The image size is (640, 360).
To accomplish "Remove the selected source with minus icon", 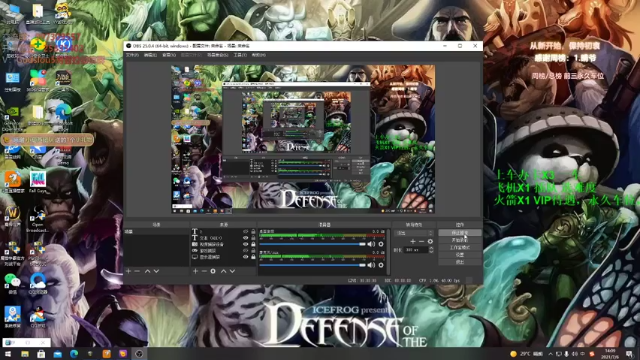I will tap(204, 271).
